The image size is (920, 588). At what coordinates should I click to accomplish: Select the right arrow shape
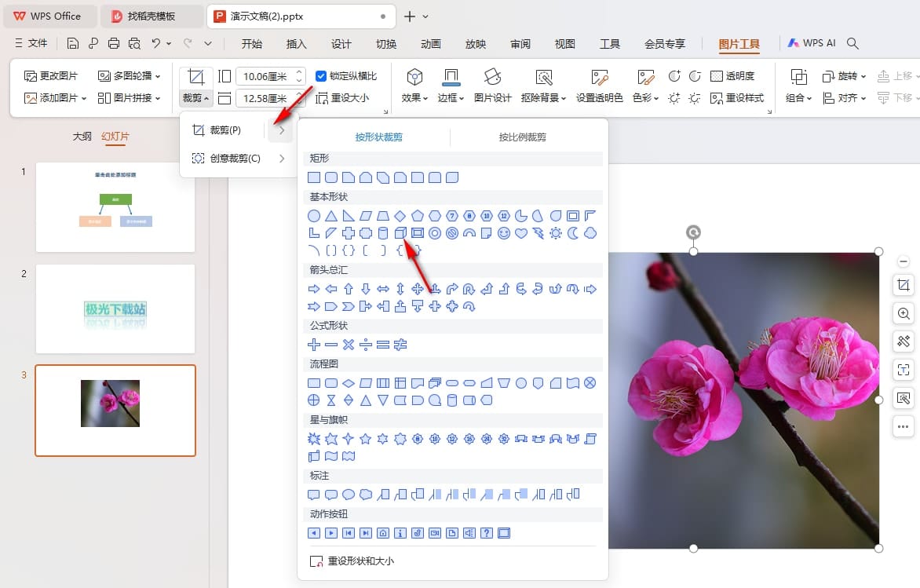[314, 289]
